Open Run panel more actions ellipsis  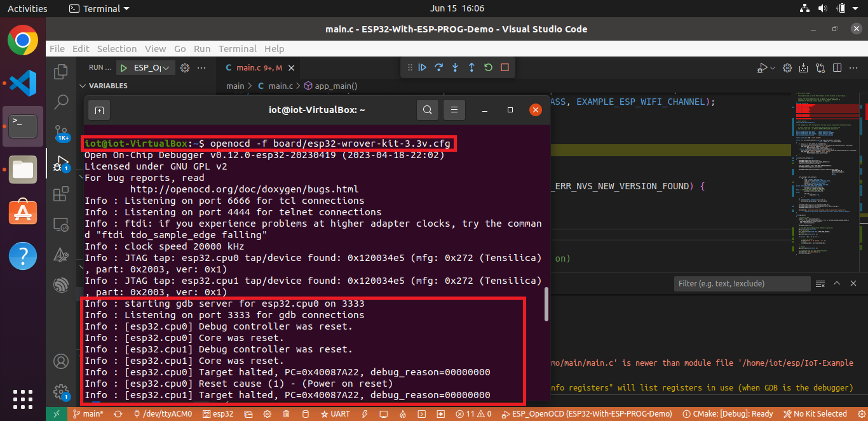[201, 67]
